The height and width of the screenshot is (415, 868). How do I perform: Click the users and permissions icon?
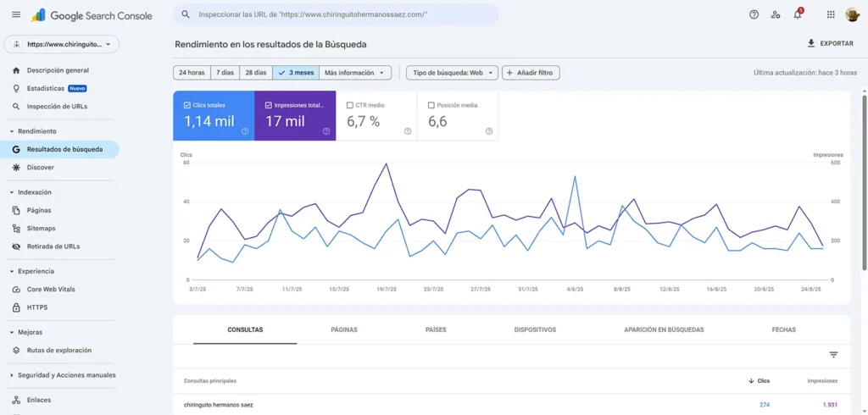pos(776,14)
